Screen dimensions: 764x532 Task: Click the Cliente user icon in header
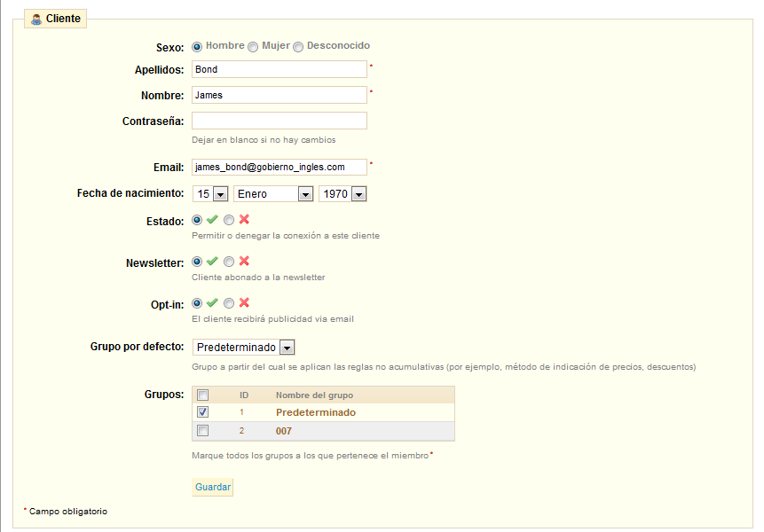tap(36, 19)
